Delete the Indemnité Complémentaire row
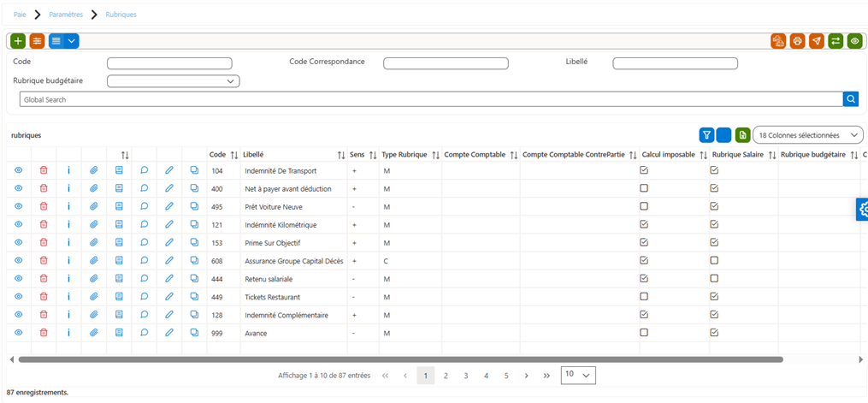 (x=44, y=314)
